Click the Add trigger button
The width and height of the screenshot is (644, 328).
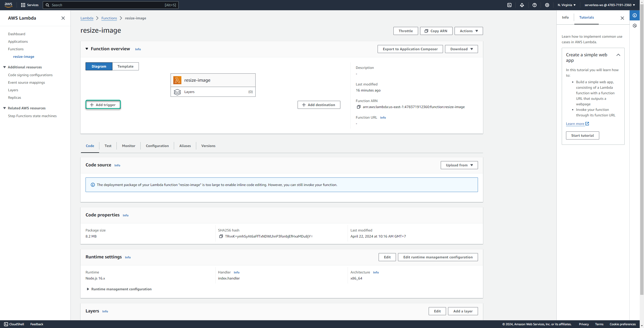coord(103,105)
